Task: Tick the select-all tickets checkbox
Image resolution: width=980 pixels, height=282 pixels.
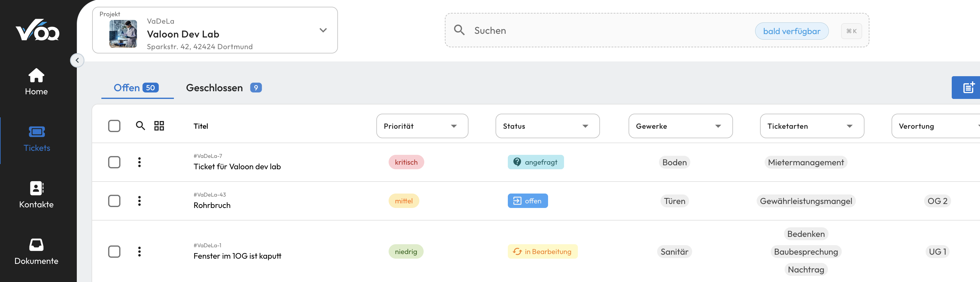Action: pos(114,126)
